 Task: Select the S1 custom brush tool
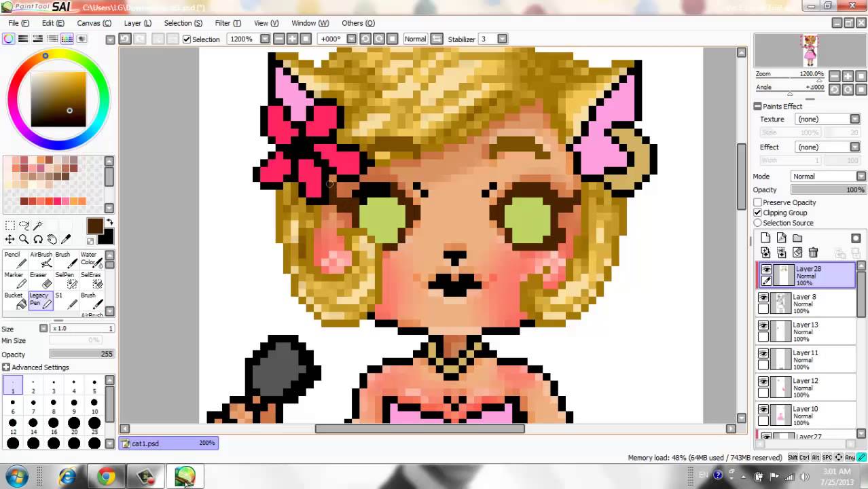65,300
